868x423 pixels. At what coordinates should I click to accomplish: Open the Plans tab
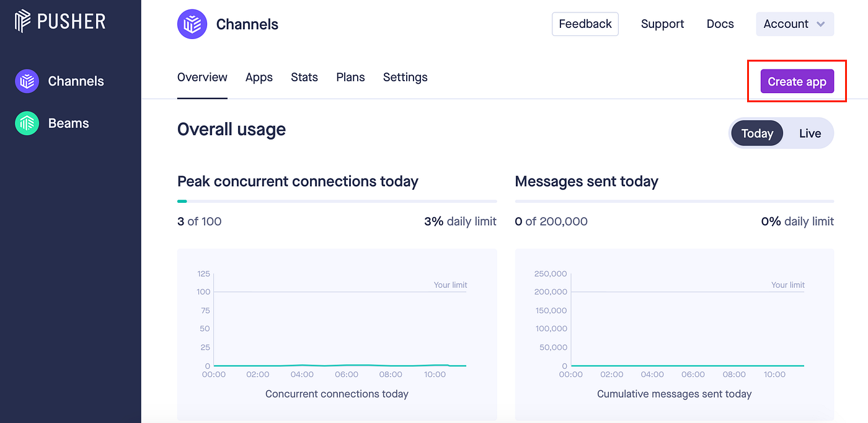tap(350, 78)
